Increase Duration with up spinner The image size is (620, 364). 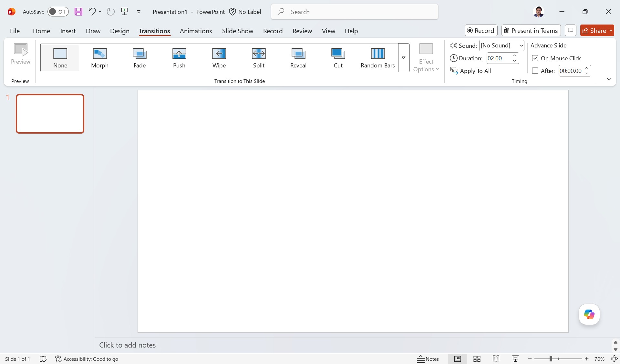click(x=514, y=56)
